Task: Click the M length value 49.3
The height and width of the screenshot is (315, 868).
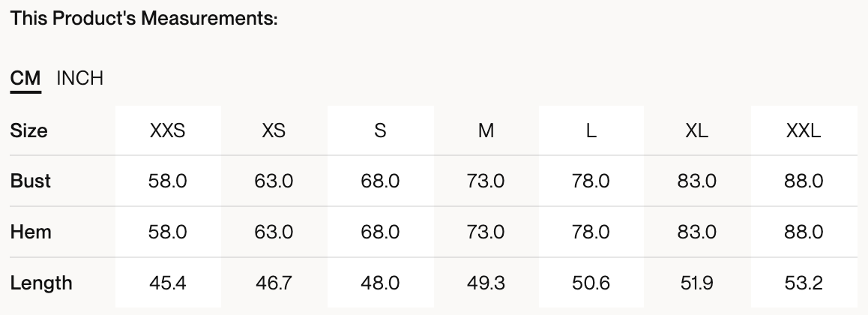Action: (486, 283)
